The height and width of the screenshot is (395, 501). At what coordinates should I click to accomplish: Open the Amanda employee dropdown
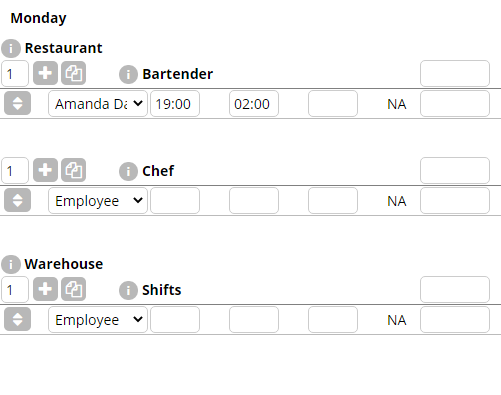[98, 104]
